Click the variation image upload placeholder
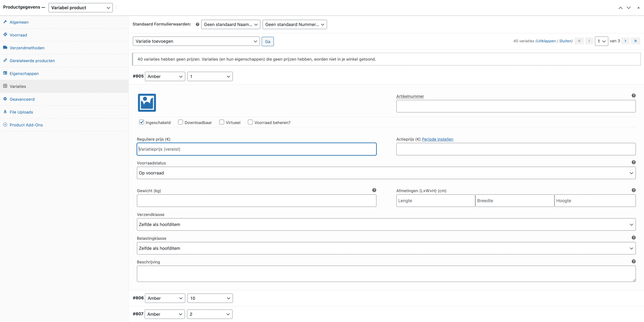This screenshot has height=322, width=644. tap(147, 103)
